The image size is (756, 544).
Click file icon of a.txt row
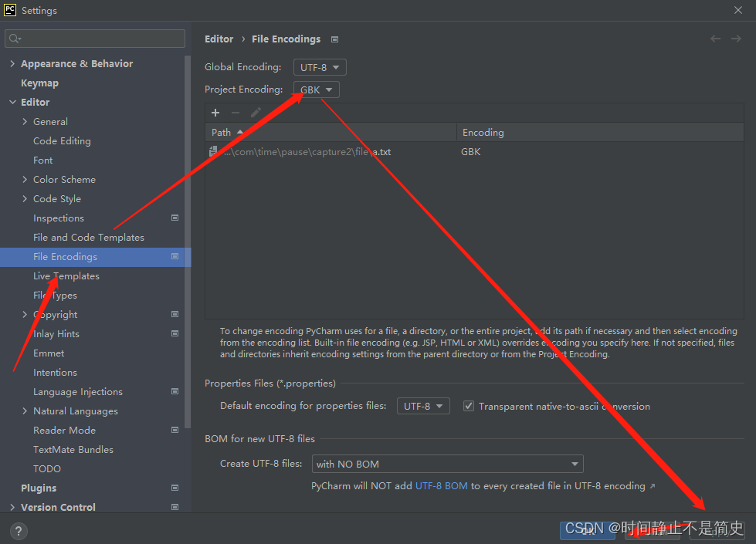pos(213,151)
